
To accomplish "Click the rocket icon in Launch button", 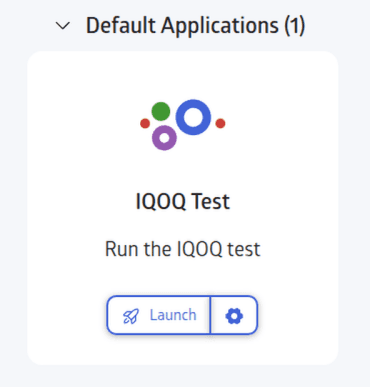I will point(131,316).
